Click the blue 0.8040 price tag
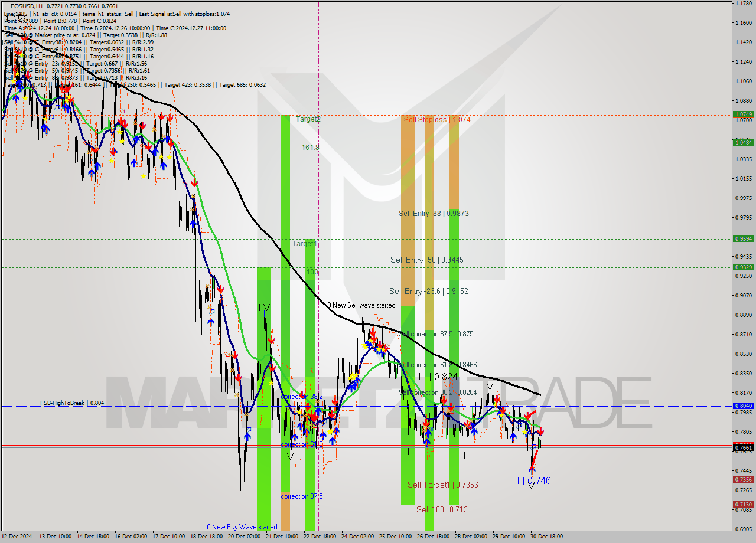 pyautogui.click(x=742, y=405)
